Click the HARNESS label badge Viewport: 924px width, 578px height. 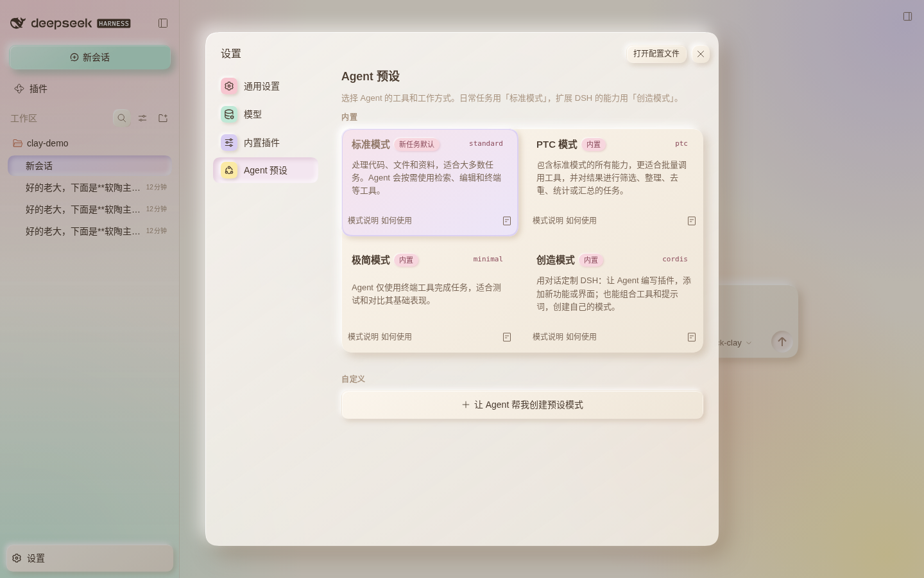[x=114, y=24]
